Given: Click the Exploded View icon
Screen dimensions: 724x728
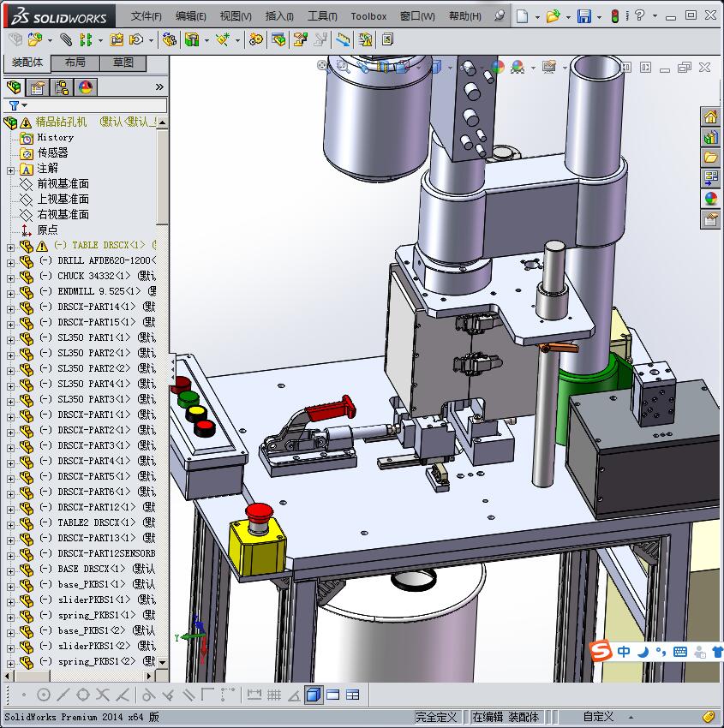Looking at the screenshot, I should tap(300, 39).
